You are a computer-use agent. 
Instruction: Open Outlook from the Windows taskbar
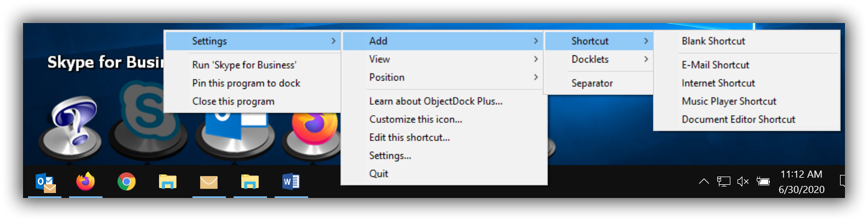coord(45,182)
